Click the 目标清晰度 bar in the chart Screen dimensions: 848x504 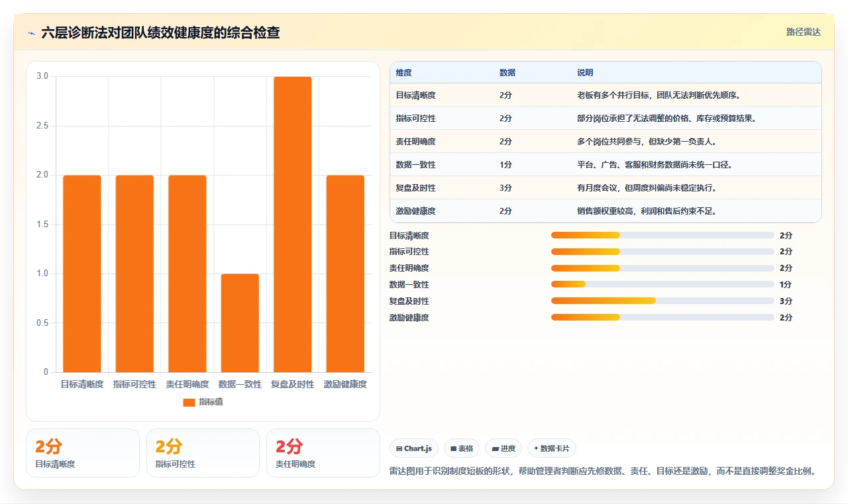(x=82, y=274)
